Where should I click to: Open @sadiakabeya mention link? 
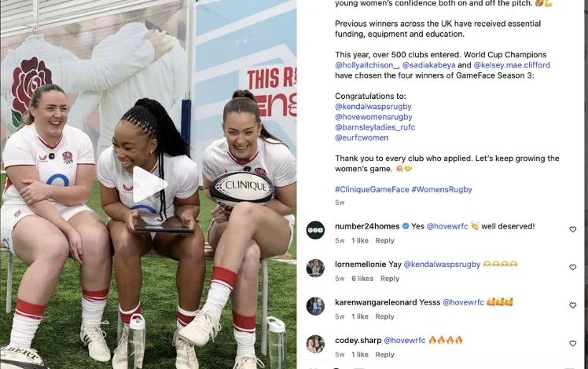(428, 65)
